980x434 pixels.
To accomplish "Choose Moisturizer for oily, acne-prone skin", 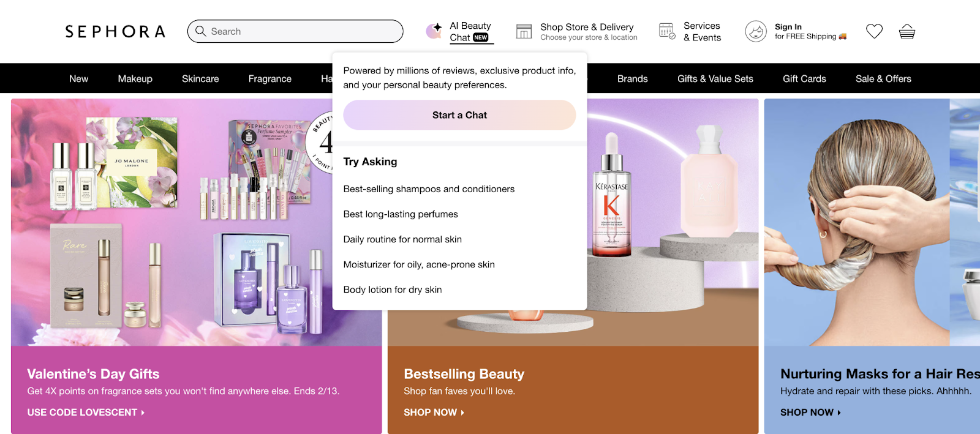I will click(x=419, y=264).
